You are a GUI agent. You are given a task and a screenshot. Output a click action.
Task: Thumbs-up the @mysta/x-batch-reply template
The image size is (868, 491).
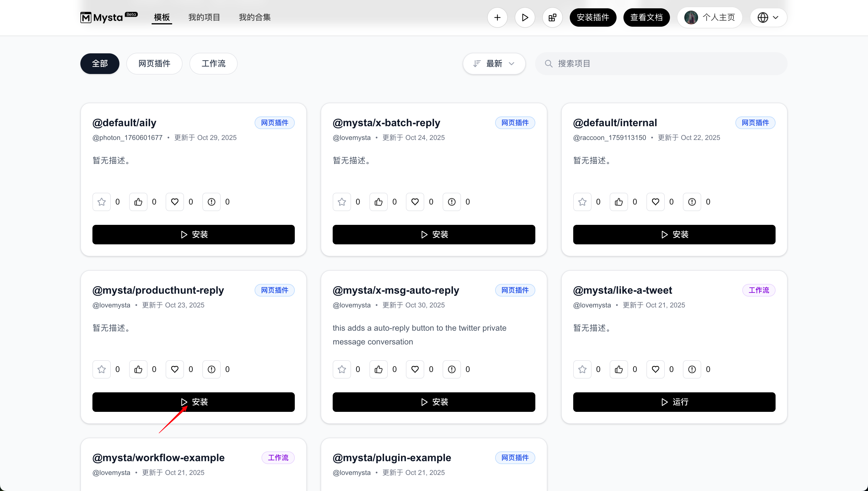378,202
